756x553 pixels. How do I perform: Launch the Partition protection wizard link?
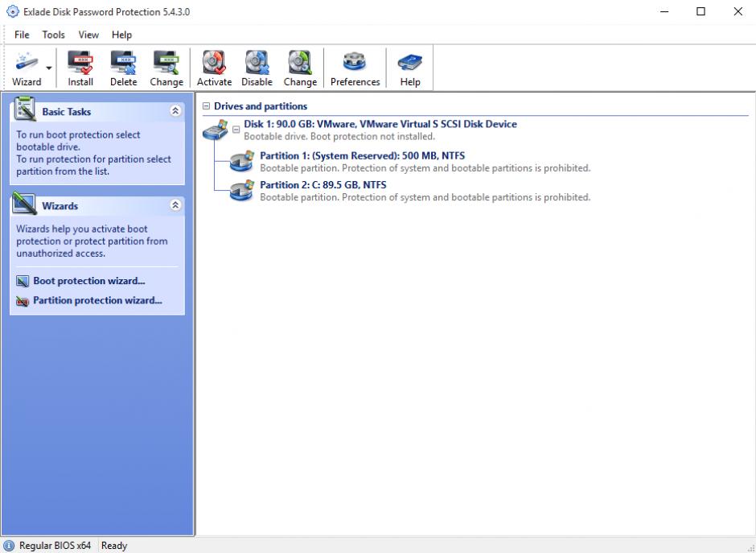point(97,301)
